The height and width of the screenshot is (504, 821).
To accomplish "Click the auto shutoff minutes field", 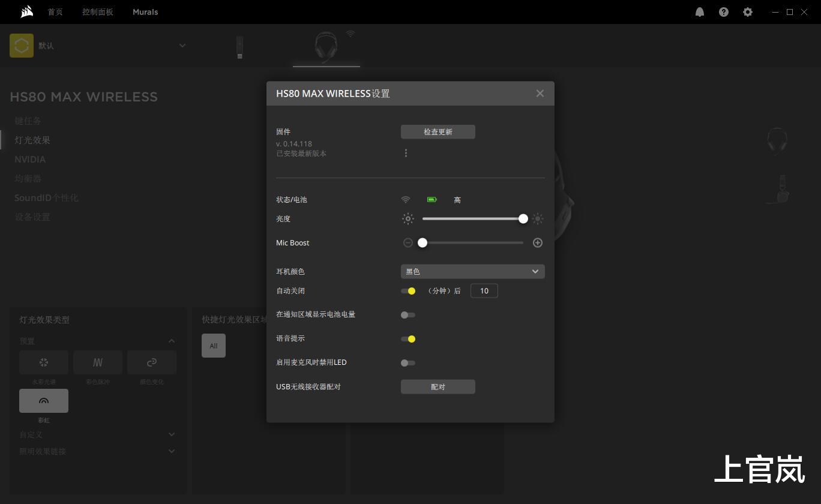I will pos(484,291).
